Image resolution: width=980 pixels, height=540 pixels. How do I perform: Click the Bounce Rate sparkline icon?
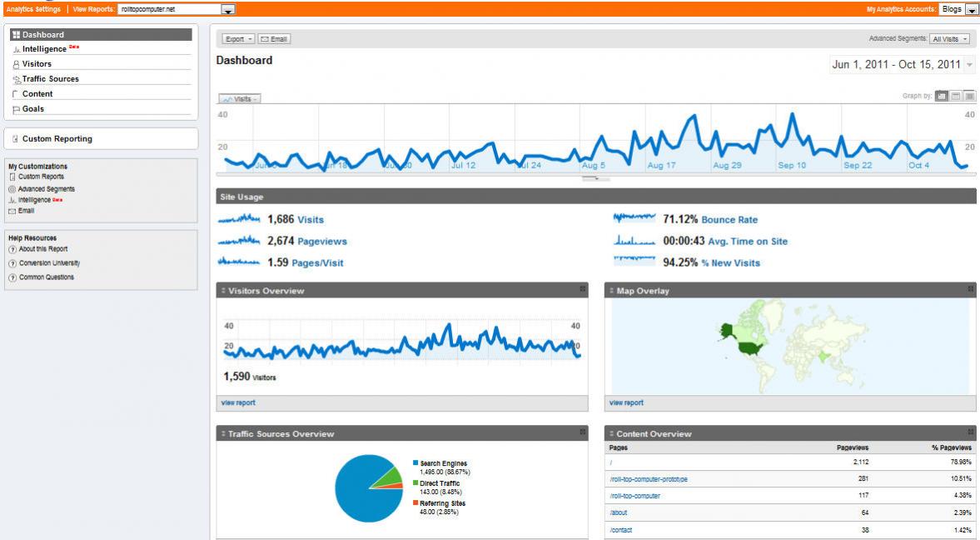point(634,218)
